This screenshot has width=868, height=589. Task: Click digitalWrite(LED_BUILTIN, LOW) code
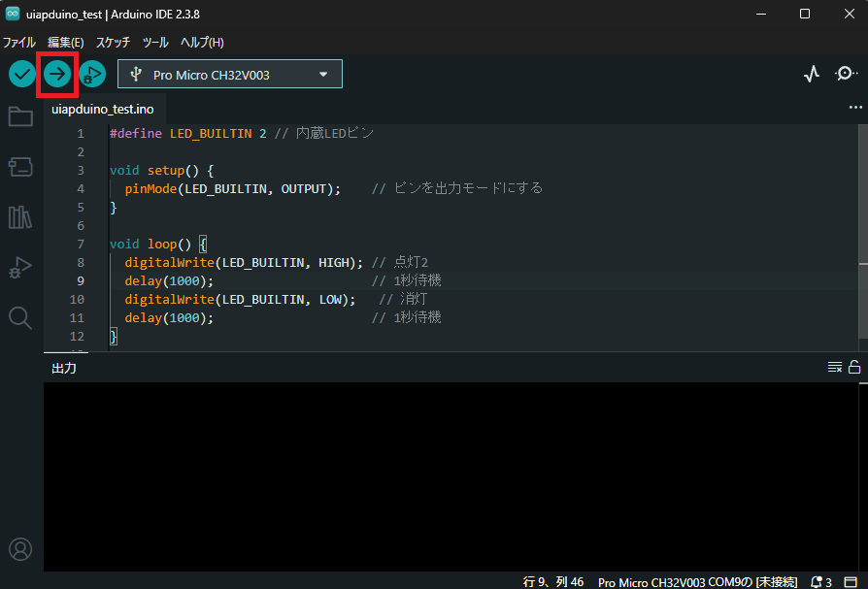pos(240,299)
